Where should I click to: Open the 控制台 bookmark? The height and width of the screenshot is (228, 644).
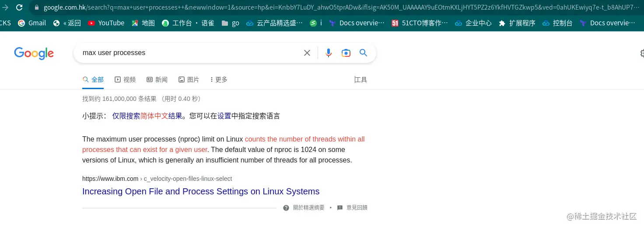(x=557, y=23)
